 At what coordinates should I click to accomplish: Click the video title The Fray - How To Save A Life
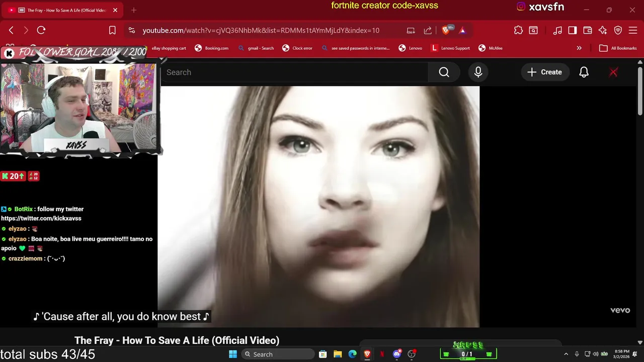click(x=177, y=340)
